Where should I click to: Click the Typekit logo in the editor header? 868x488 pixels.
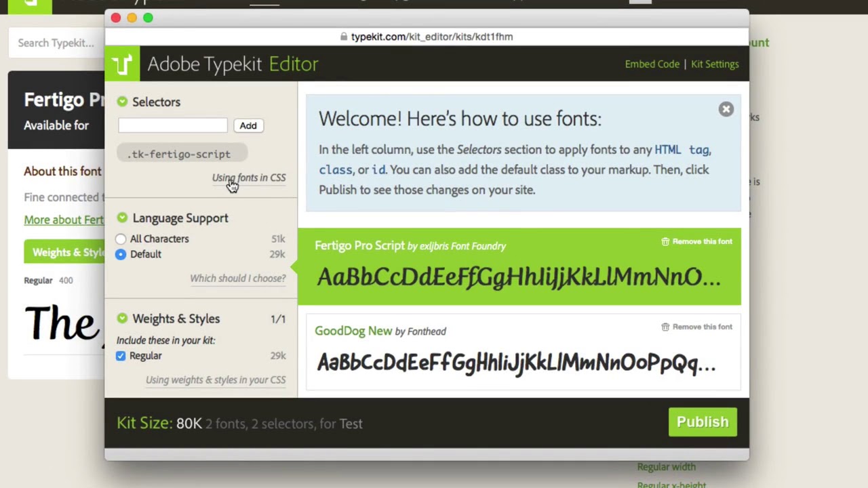[x=122, y=64]
